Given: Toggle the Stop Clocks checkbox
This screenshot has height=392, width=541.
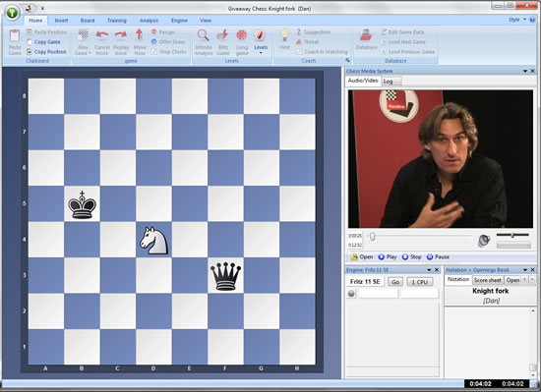Looking at the screenshot, I should click(x=153, y=52).
